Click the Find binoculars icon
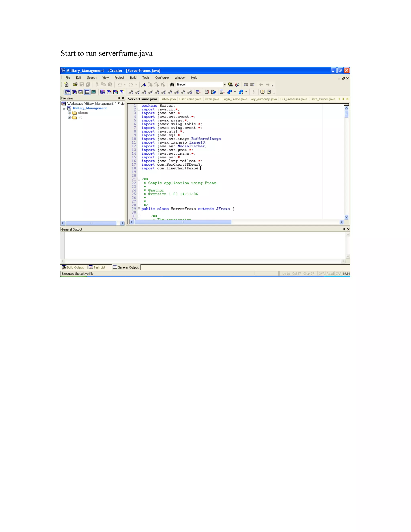 [172, 85]
